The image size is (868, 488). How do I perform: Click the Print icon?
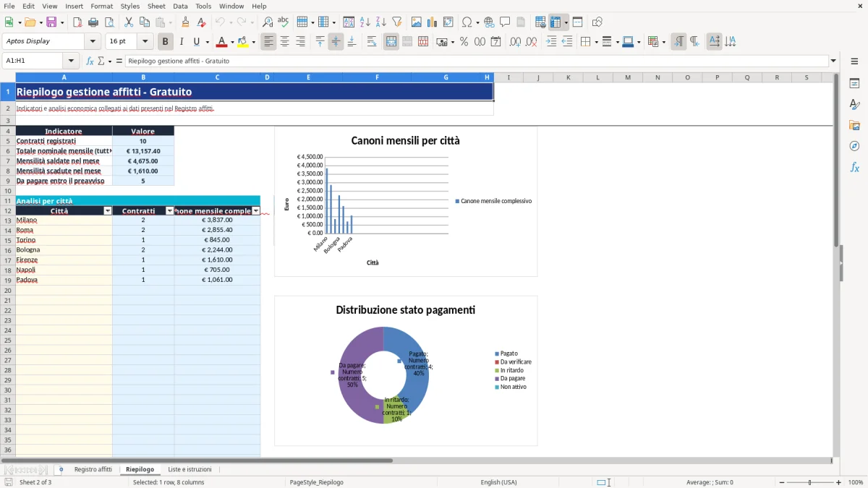click(x=93, y=22)
